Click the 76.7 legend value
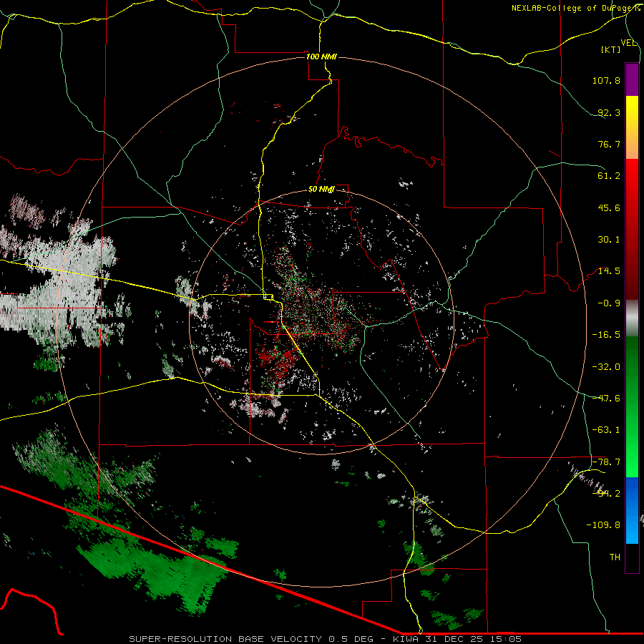The image size is (644, 644). tap(609, 144)
